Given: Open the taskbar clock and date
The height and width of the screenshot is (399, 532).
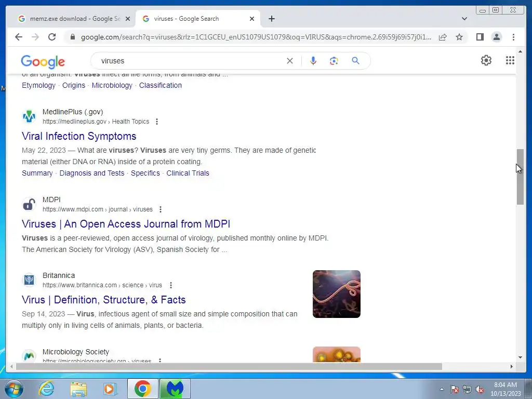Looking at the screenshot, I should coord(506,389).
